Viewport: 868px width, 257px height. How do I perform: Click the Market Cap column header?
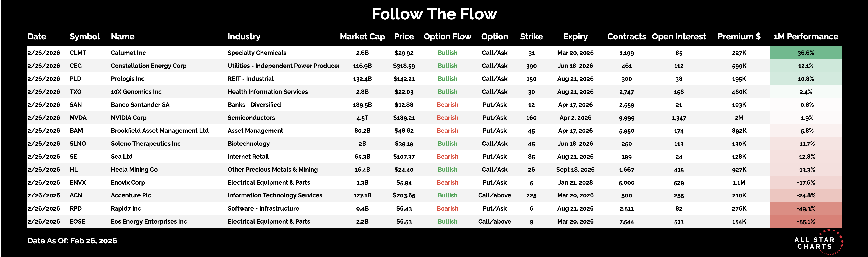pos(362,36)
